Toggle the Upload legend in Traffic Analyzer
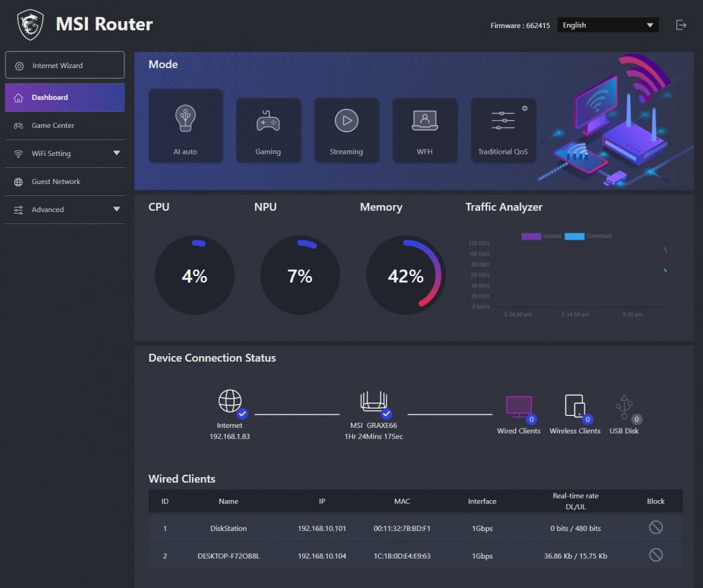Viewport: 703px width, 588px height. 541,236
